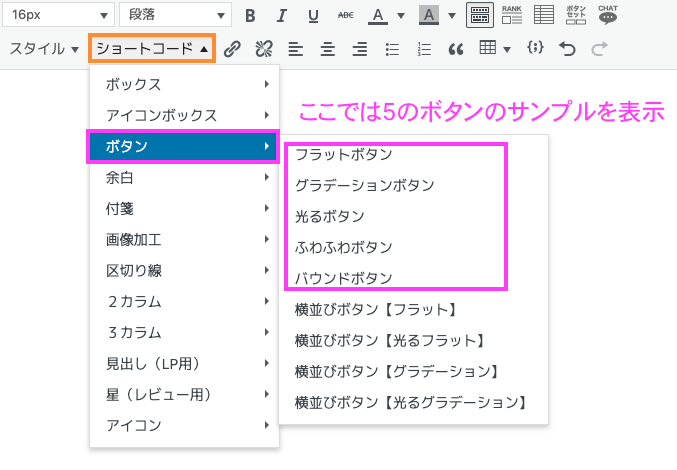Insert a numbered list
This screenshot has width=677, height=470.
tap(424, 49)
